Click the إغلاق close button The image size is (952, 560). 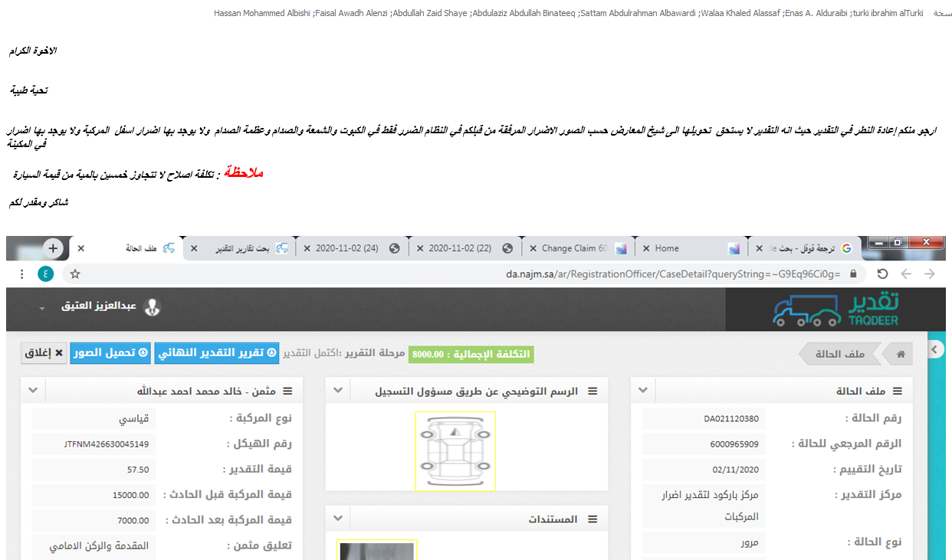(x=43, y=353)
